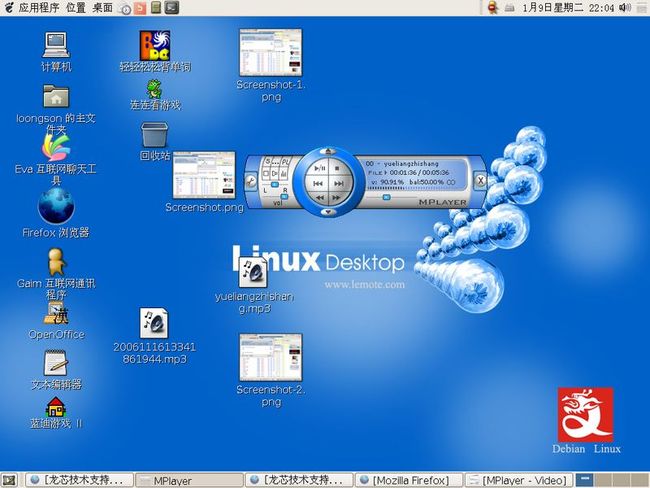Launch the terminal from top panel
Screen dimensions: 650x488
[x=172, y=8]
